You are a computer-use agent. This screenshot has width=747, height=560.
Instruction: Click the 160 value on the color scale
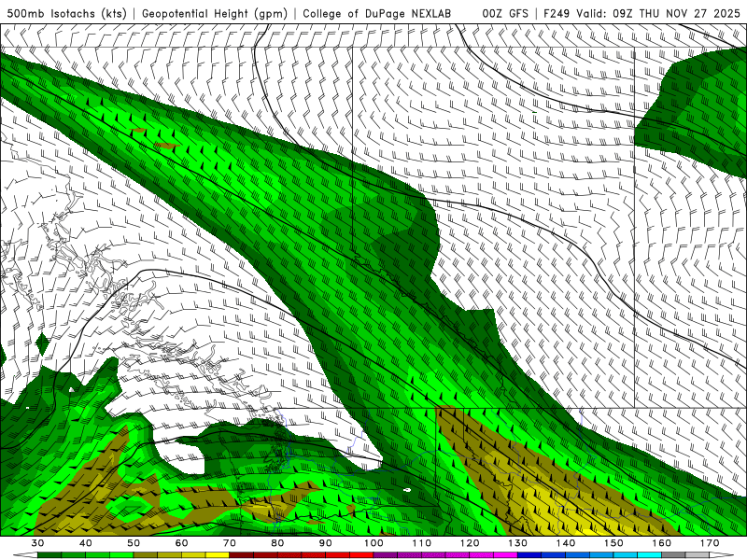pyautogui.click(x=662, y=543)
